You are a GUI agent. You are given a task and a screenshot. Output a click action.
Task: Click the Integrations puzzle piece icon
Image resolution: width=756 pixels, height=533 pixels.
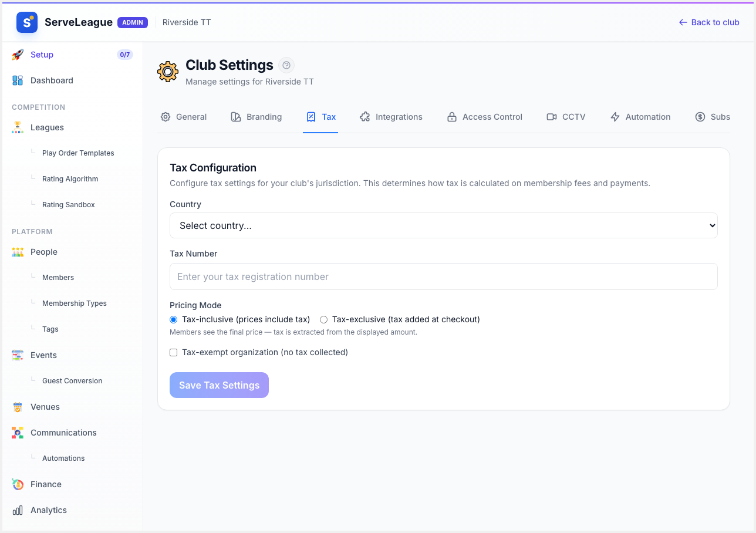pos(365,117)
